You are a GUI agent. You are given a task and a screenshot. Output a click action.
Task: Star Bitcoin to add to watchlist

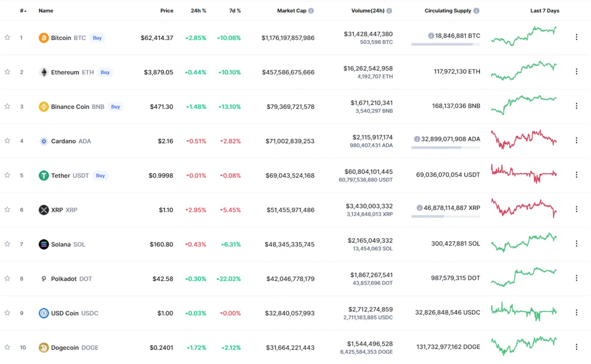pyautogui.click(x=7, y=37)
